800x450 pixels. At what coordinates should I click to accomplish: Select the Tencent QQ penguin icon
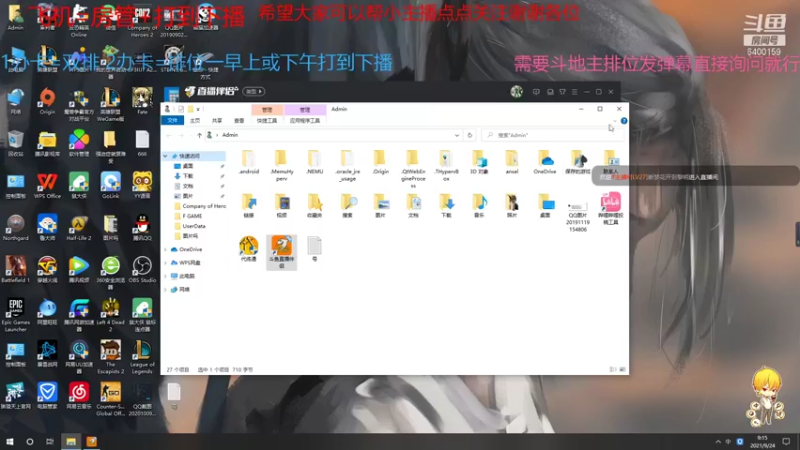click(142, 228)
